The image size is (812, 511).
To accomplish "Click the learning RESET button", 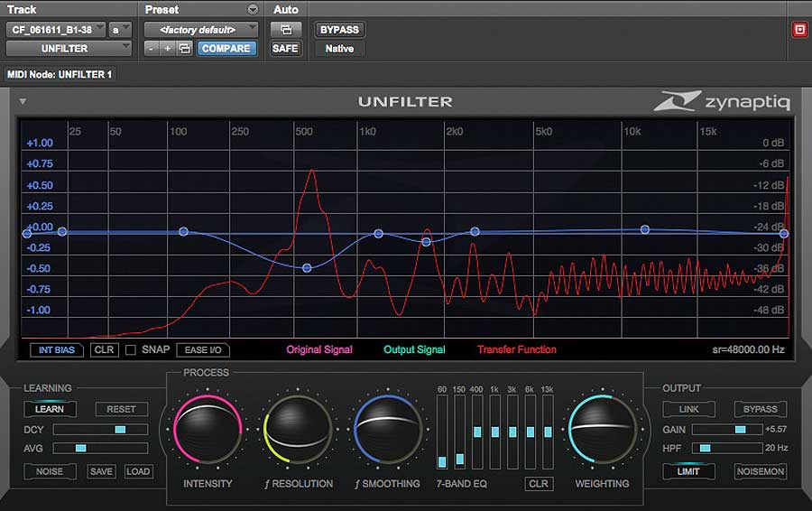I will (x=121, y=409).
